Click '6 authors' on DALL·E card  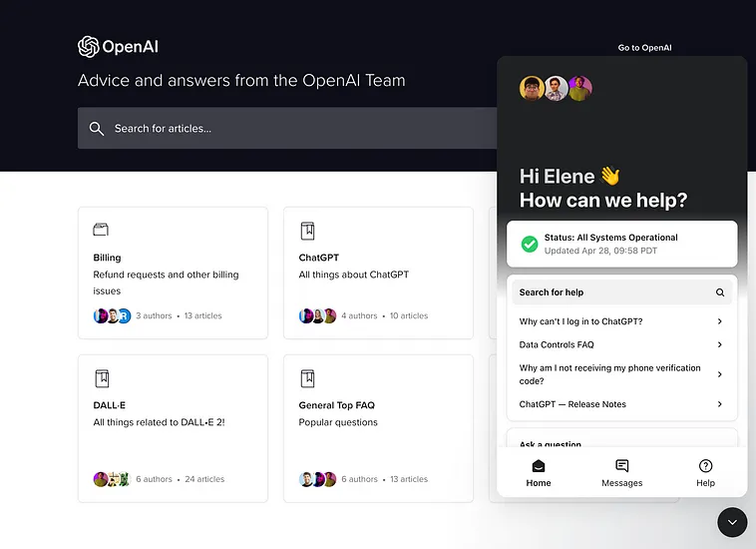pyautogui.click(x=154, y=479)
